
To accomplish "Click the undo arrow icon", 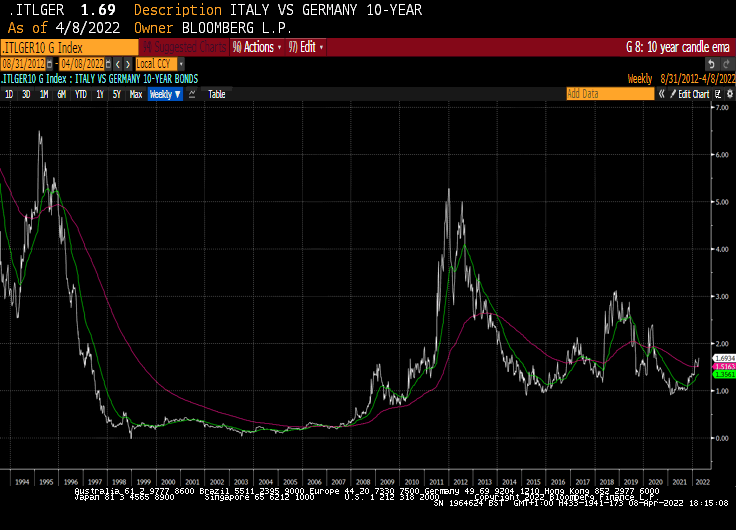I will [711, 64].
